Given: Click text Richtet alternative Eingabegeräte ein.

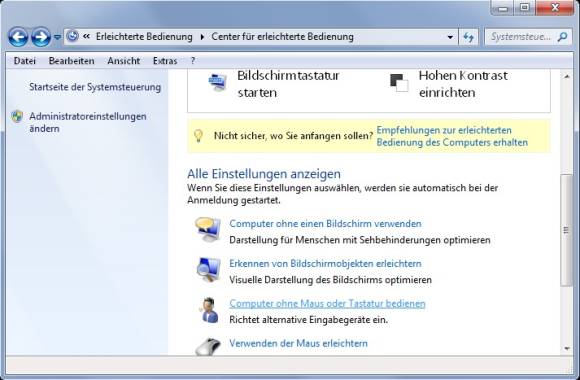Looking at the screenshot, I should click(308, 320).
